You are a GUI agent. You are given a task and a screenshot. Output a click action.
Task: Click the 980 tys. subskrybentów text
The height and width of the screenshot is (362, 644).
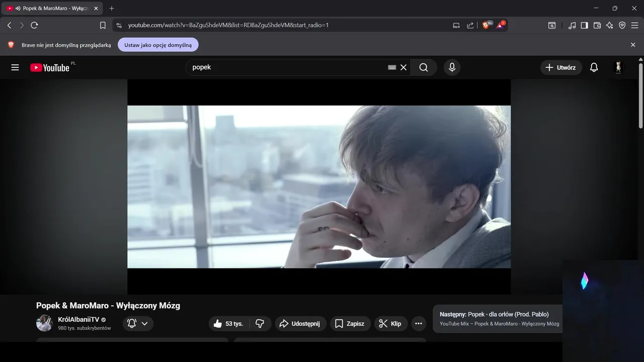click(84, 328)
